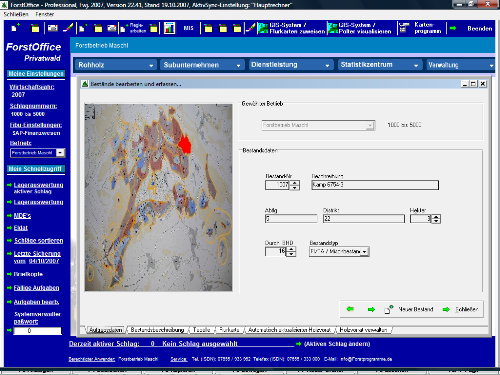Viewport: 500px width, 375px height.
Task: Click green arrow beside Lagerauswertung aktiver Schlag
Action: click(x=9, y=185)
